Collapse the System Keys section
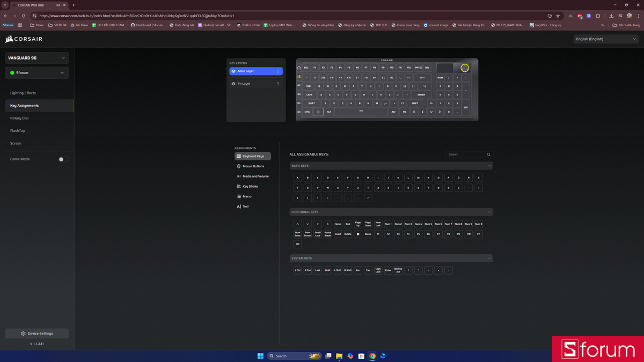 (489, 258)
